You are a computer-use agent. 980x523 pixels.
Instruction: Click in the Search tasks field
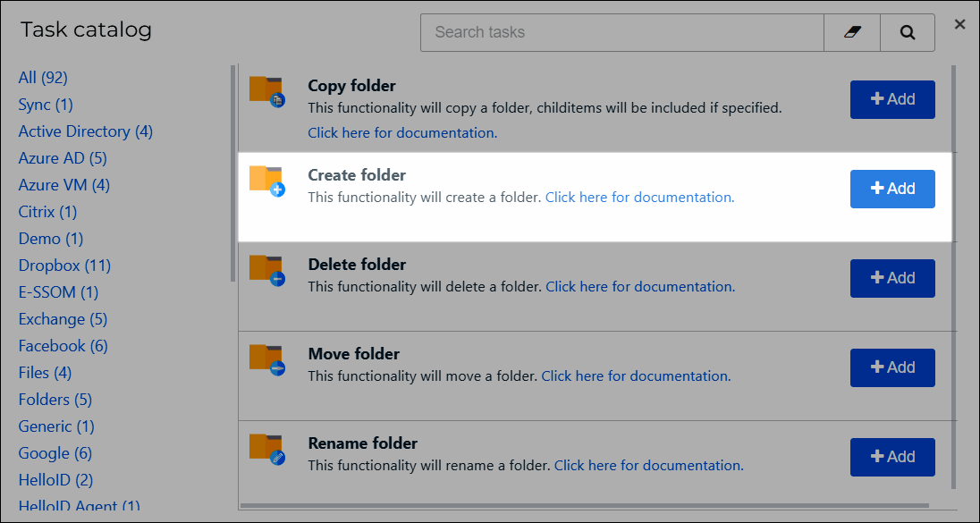pyautogui.click(x=621, y=32)
